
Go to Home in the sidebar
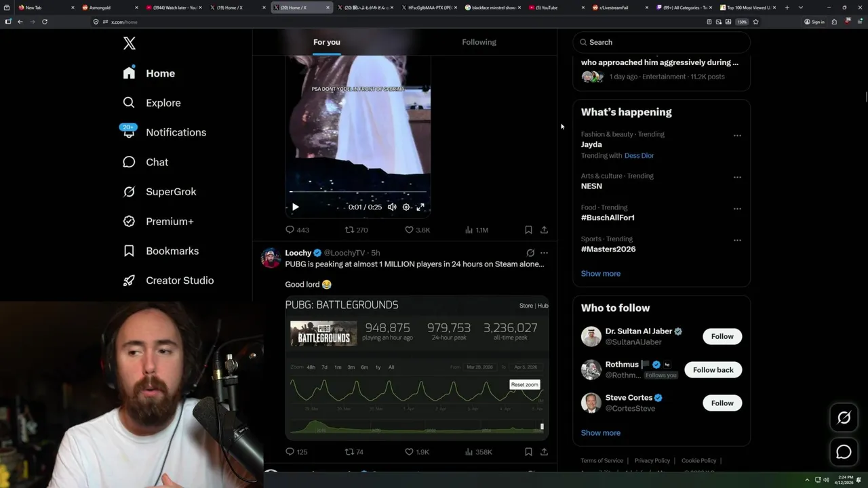149,73
